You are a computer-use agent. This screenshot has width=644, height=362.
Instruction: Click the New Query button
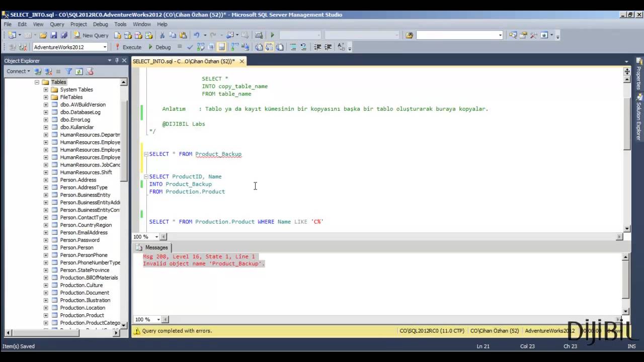pyautogui.click(x=91, y=35)
